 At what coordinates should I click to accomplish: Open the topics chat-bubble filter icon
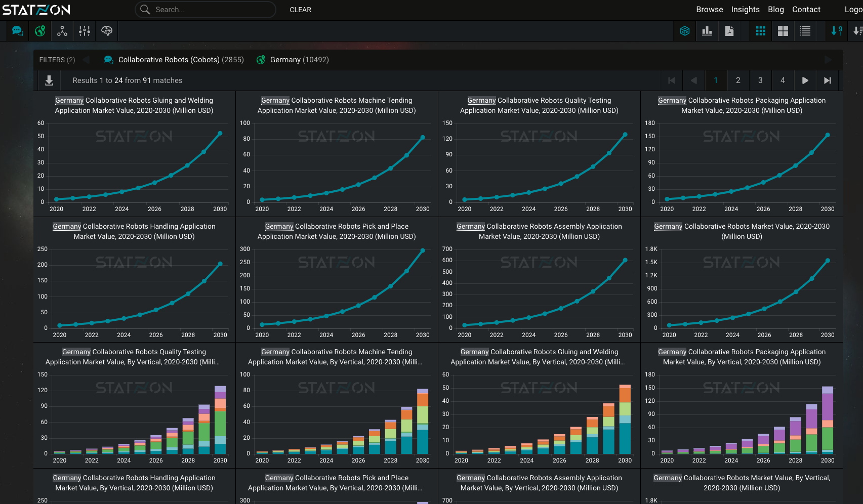pyautogui.click(x=17, y=31)
